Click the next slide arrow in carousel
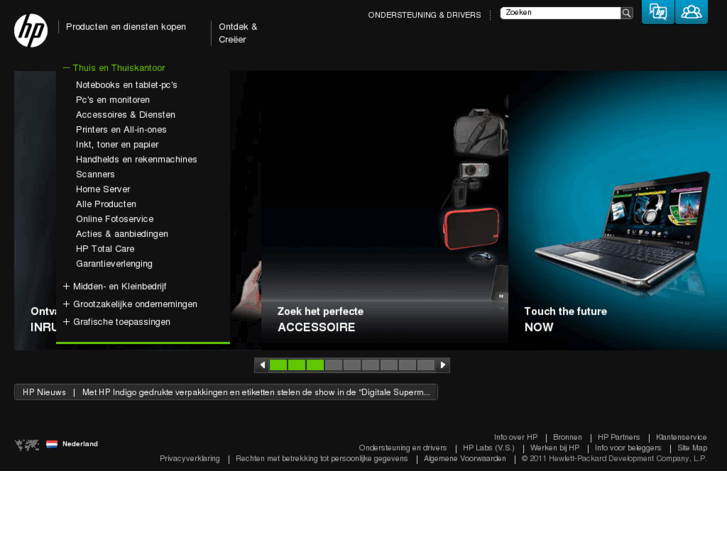Viewport: 727px width, 545px height. tap(443, 365)
